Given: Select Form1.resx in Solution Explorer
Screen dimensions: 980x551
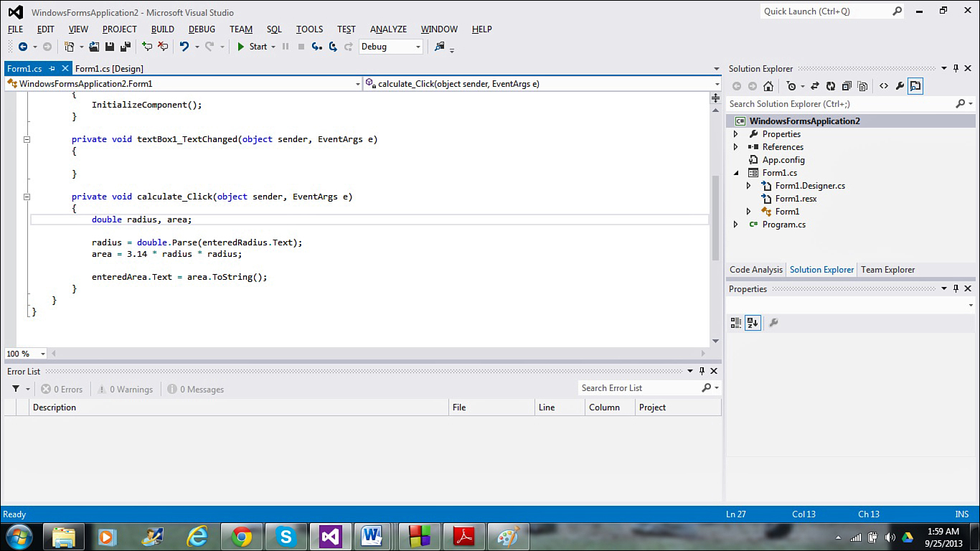Looking at the screenshot, I should click(x=796, y=199).
